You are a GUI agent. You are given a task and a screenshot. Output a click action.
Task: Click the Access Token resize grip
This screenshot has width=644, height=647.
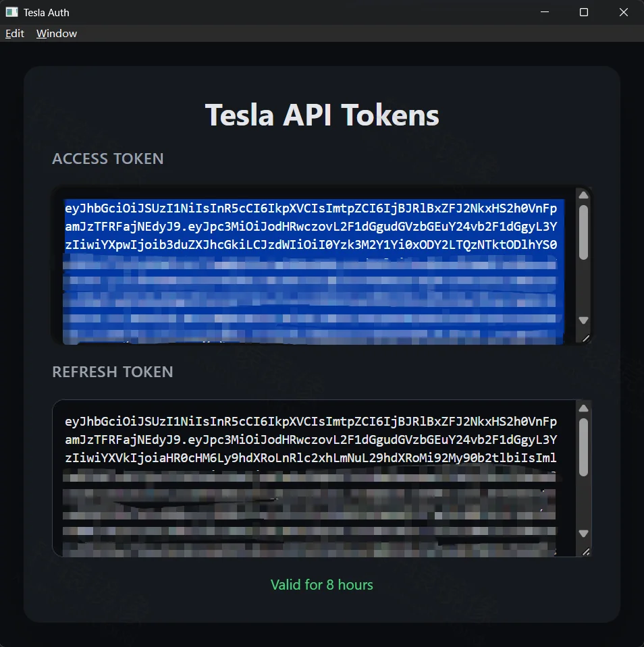click(586, 339)
